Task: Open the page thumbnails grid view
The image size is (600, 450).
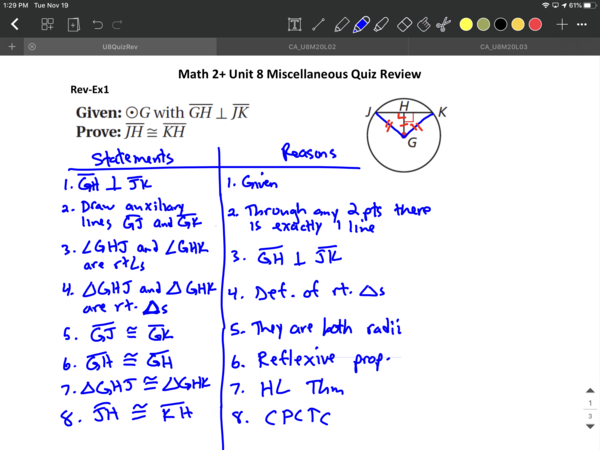Action: click(x=48, y=23)
